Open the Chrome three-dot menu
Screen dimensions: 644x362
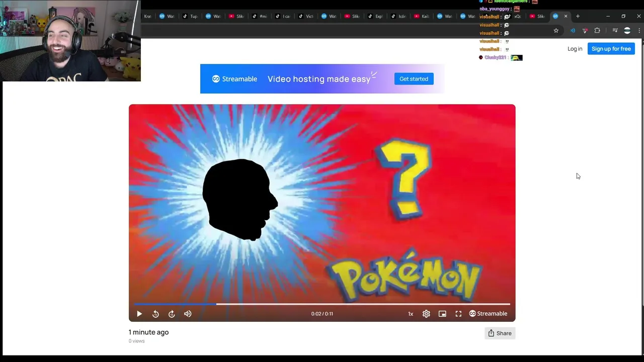click(639, 31)
